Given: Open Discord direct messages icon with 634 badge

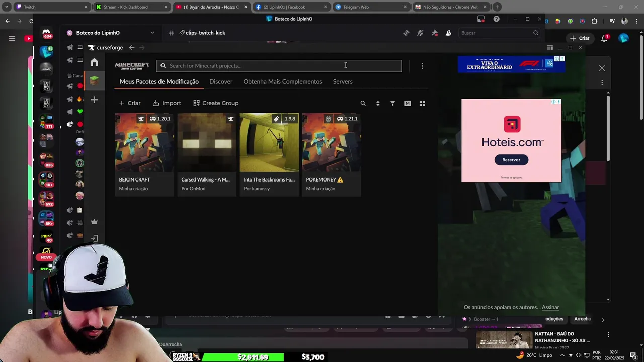Looking at the screenshot, I should pyautogui.click(x=46, y=33).
